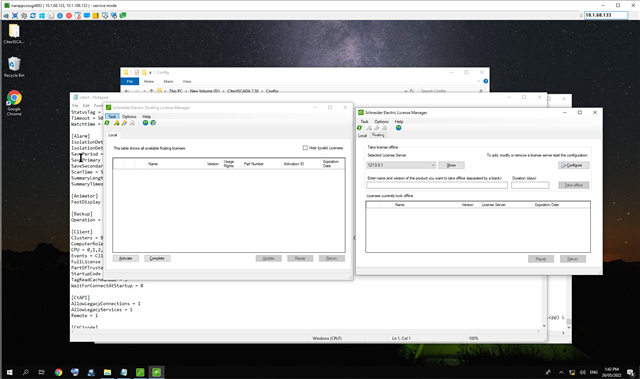Image resolution: width=640 pixels, height=379 pixels.
Task: Expand the hidden system tray icons chevron
Action: coord(561,372)
